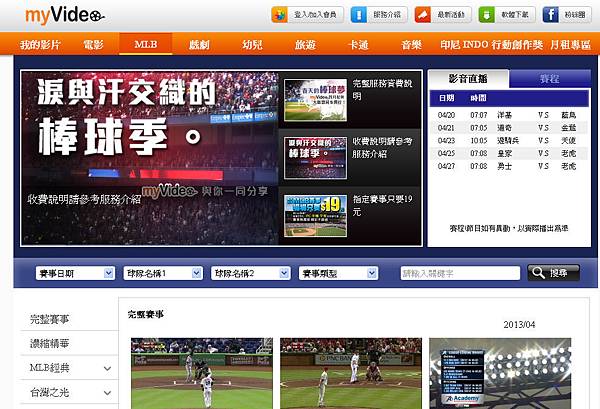Click the 時間 column header

click(478, 98)
